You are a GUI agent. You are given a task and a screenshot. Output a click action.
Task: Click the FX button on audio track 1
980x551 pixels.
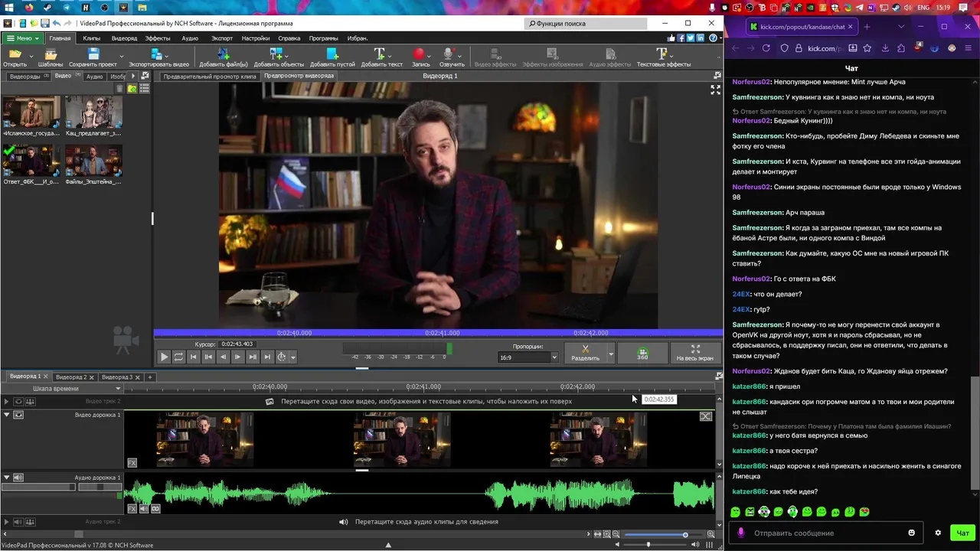132,509
